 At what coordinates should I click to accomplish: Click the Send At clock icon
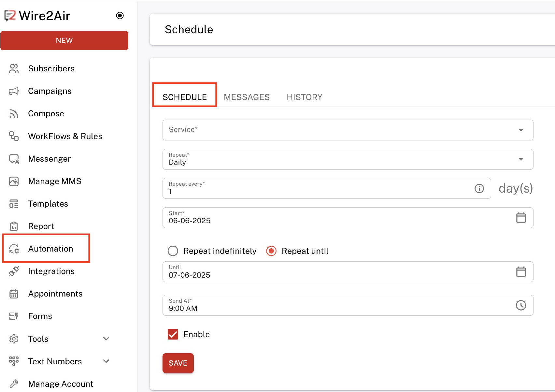click(521, 305)
